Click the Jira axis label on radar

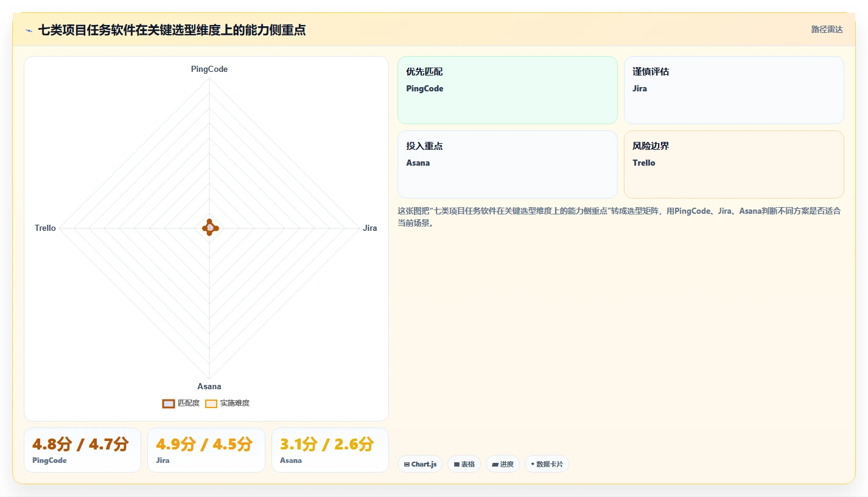click(369, 228)
